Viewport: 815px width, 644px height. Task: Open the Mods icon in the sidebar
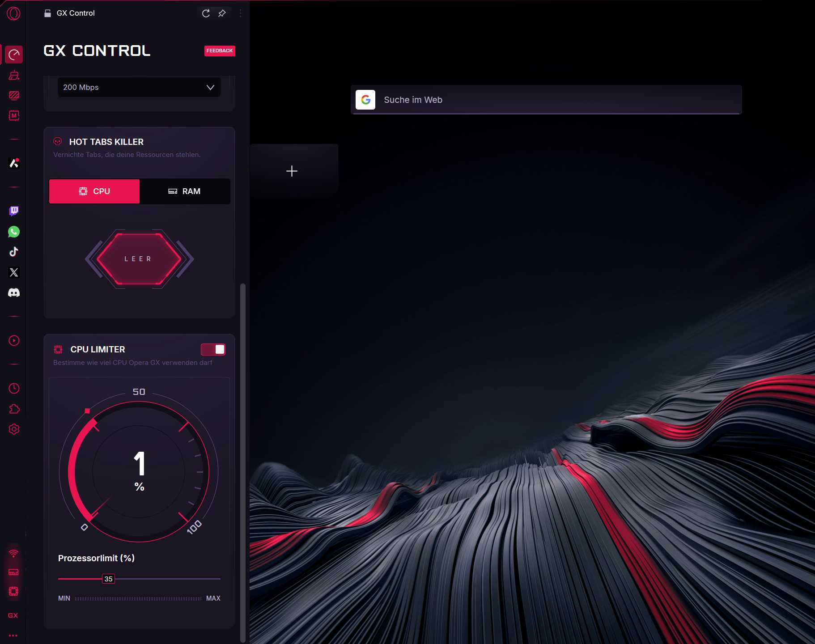coord(13,116)
